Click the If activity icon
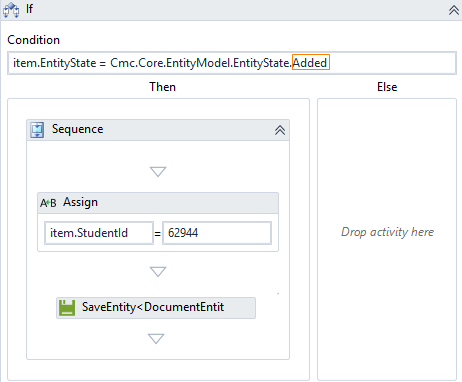 11,10
